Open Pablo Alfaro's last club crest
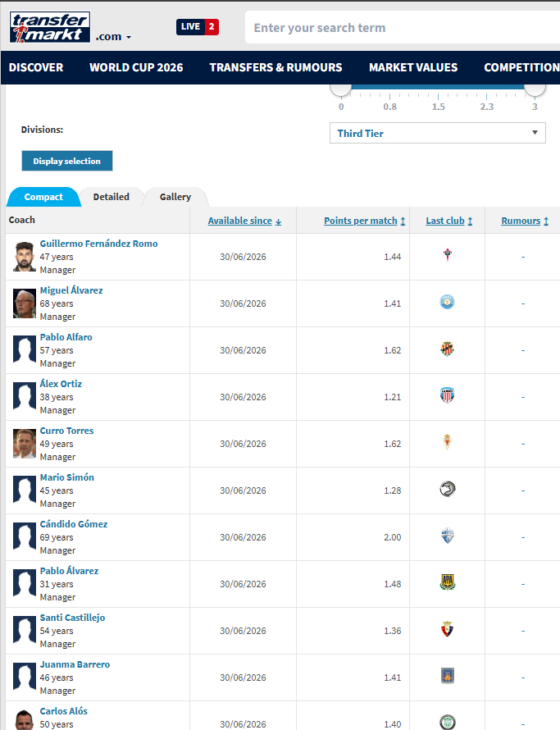The height and width of the screenshot is (730, 560). click(x=448, y=349)
